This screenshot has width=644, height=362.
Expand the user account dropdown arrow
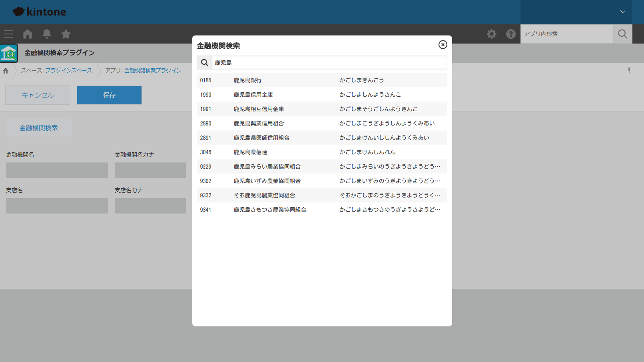coord(622,12)
